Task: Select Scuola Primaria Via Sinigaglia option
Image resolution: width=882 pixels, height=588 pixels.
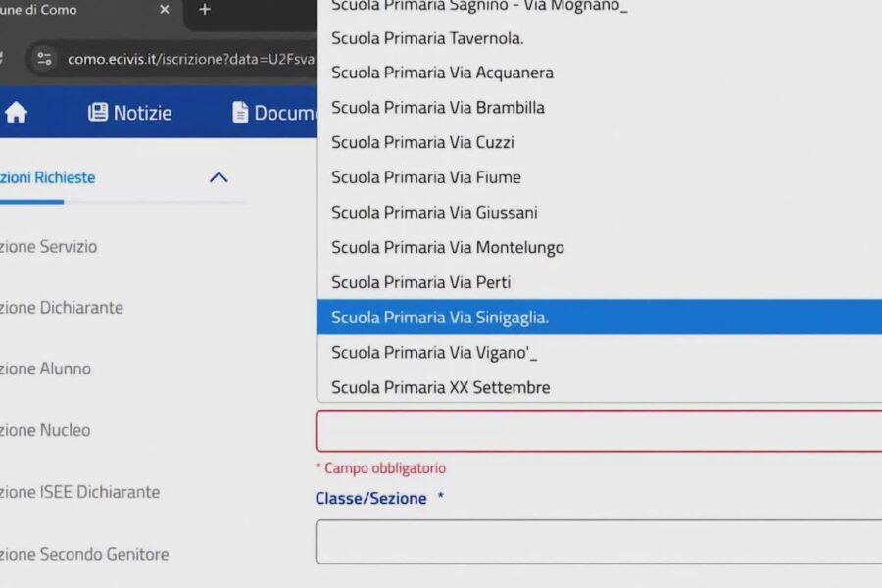Action: point(599,317)
